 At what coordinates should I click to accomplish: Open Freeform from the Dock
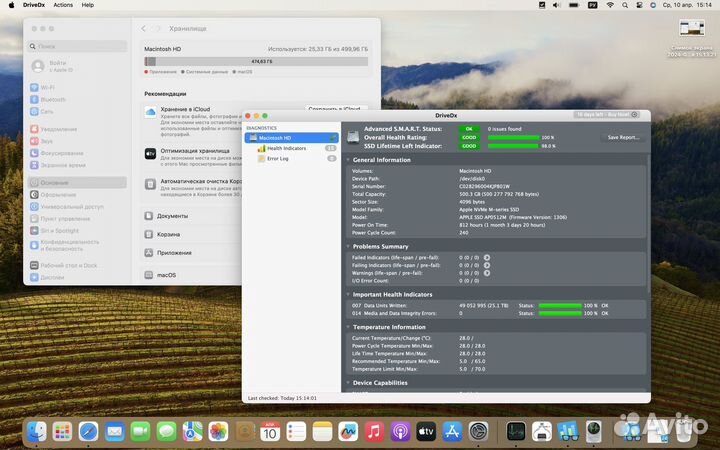(348, 432)
